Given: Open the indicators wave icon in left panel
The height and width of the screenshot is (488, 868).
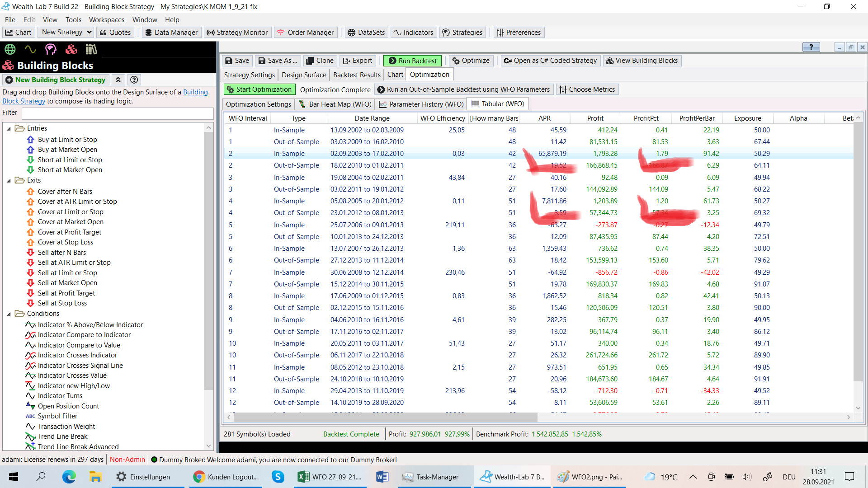Looking at the screenshot, I should coord(30,49).
